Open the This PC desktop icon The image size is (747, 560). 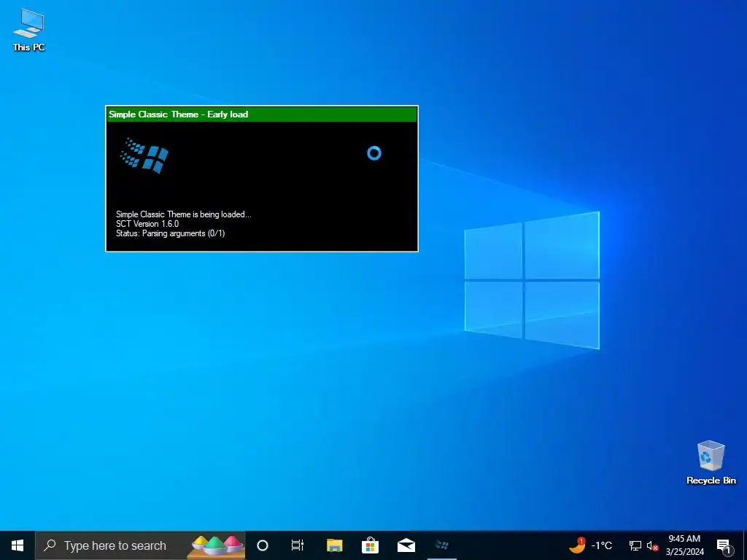(x=28, y=29)
